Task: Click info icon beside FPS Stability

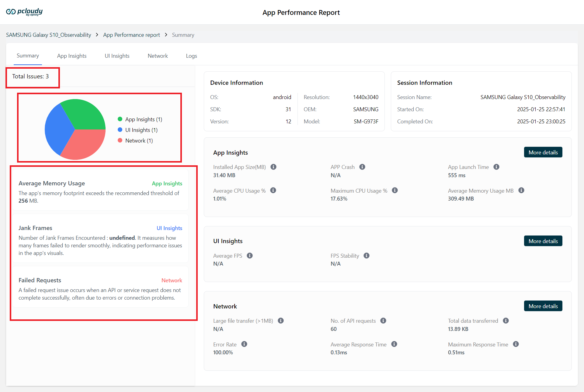Action: [x=366, y=256]
